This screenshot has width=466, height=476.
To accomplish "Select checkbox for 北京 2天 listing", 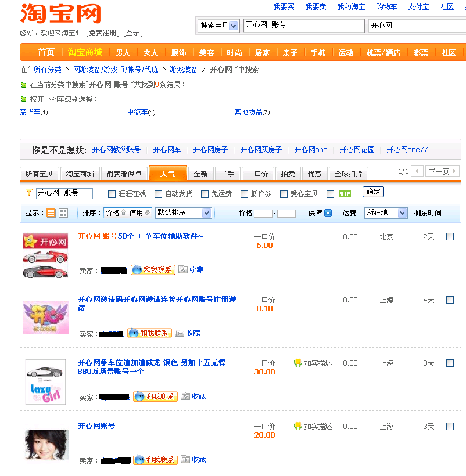I will click(450, 236).
